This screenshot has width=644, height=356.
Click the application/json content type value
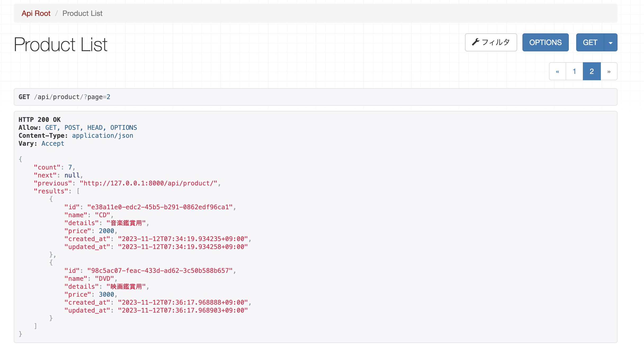(102, 136)
